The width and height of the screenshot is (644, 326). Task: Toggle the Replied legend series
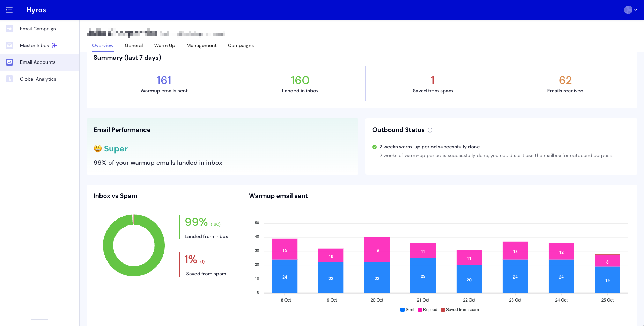click(428, 310)
